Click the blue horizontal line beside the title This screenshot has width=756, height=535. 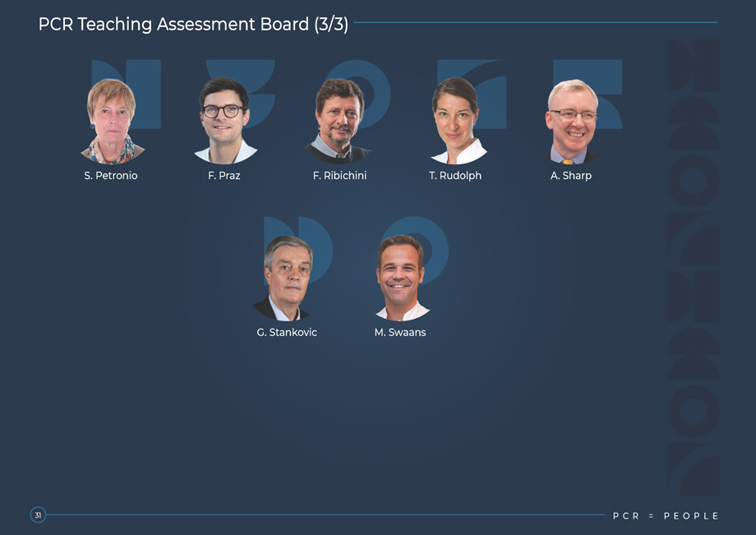[534, 22]
